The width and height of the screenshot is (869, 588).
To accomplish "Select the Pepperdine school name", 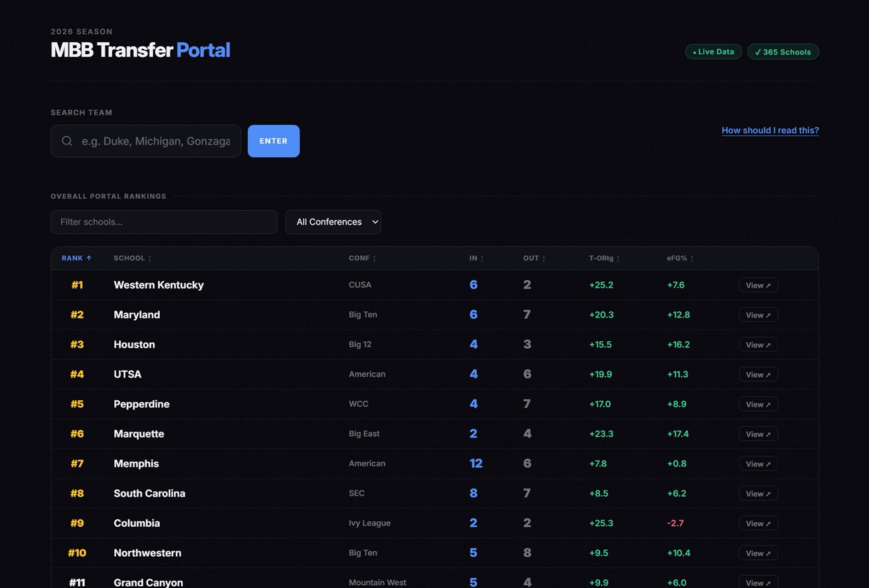I will pos(142,404).
